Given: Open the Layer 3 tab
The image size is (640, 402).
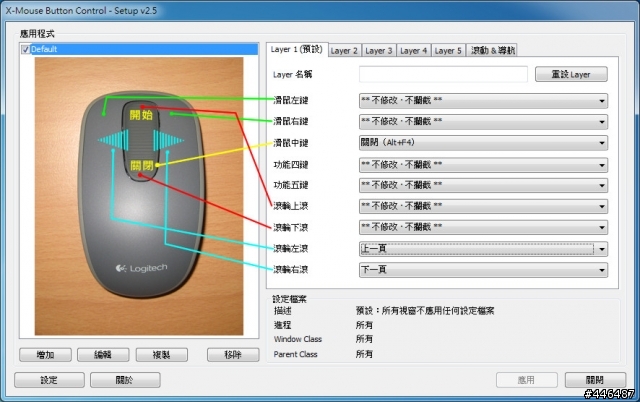Looking at the screenshot, I should (x=378, y=51).
